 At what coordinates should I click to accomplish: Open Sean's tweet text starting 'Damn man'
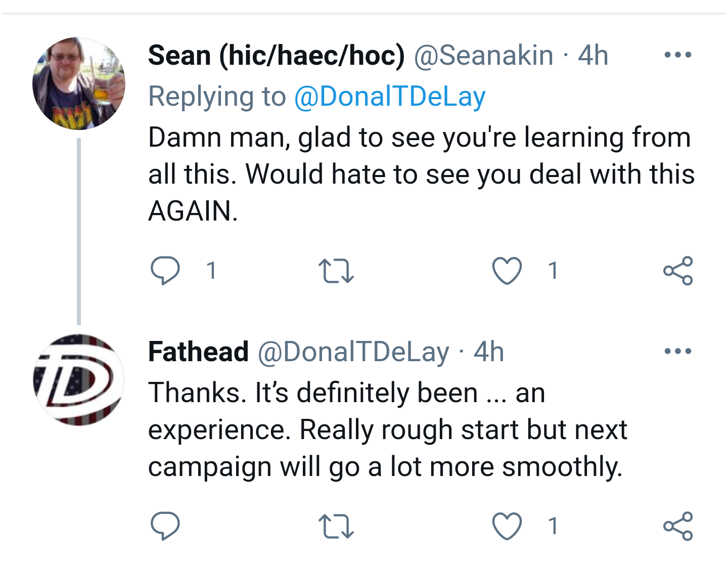(421, 174)
